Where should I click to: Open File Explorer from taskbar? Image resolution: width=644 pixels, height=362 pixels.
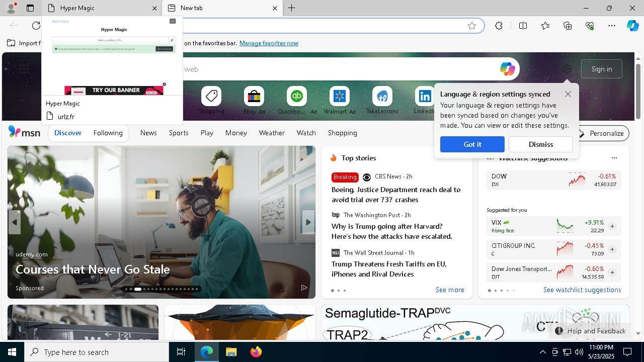(231, 352)
